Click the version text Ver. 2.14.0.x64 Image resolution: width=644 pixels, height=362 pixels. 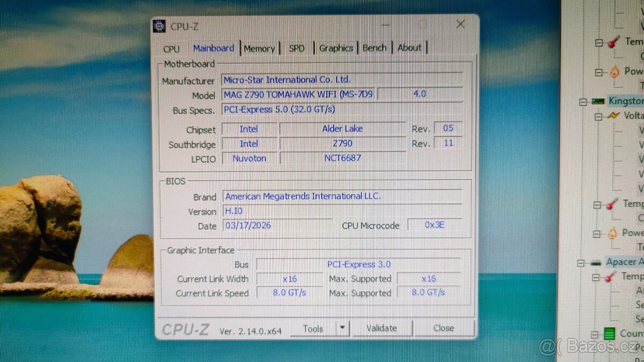pyautogui.click(x=251, y=331)
